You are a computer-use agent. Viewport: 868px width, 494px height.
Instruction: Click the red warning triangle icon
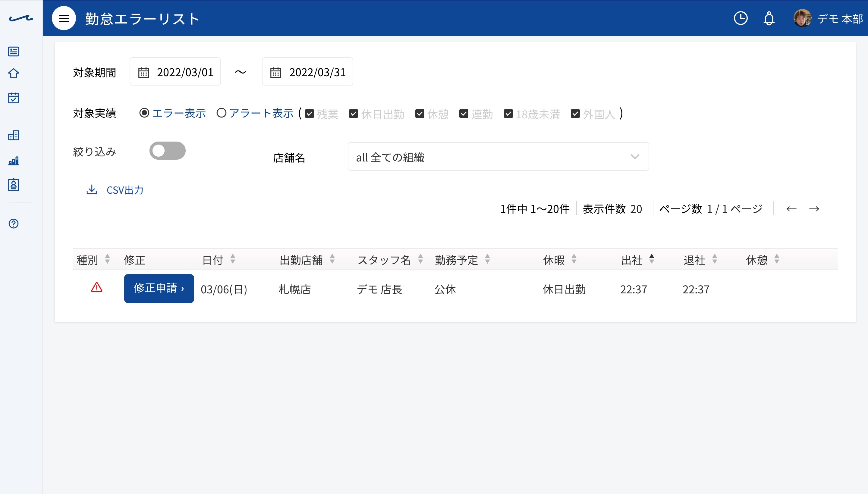coord(97,288)
